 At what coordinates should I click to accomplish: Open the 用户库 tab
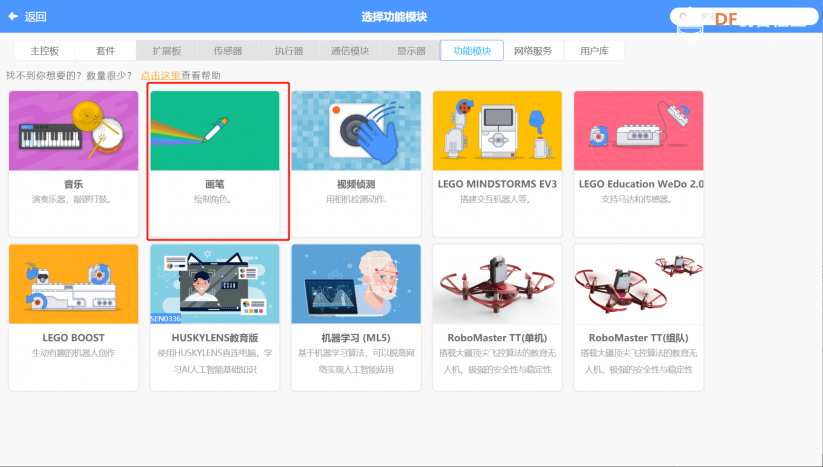[x=594, y=51]
